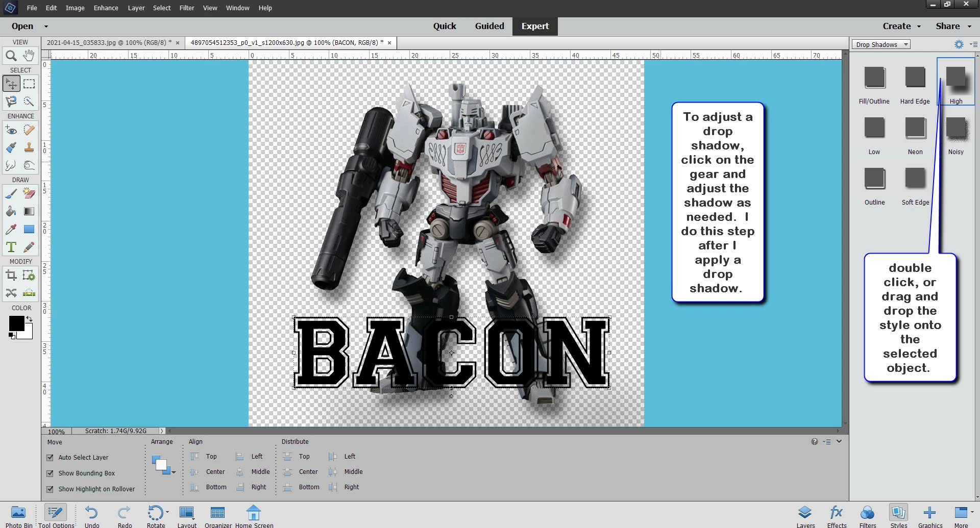This screenshot has height=528, width=980.
Task: Expand the Create dropdown arrow
Action: pos(919,27)
